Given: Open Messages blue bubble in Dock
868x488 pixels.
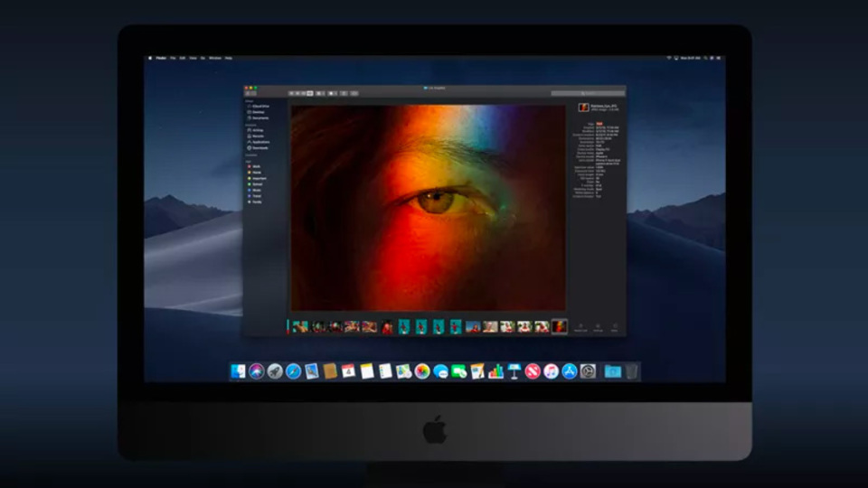Looking at the screenshot, I should click(x=440, y=371).
